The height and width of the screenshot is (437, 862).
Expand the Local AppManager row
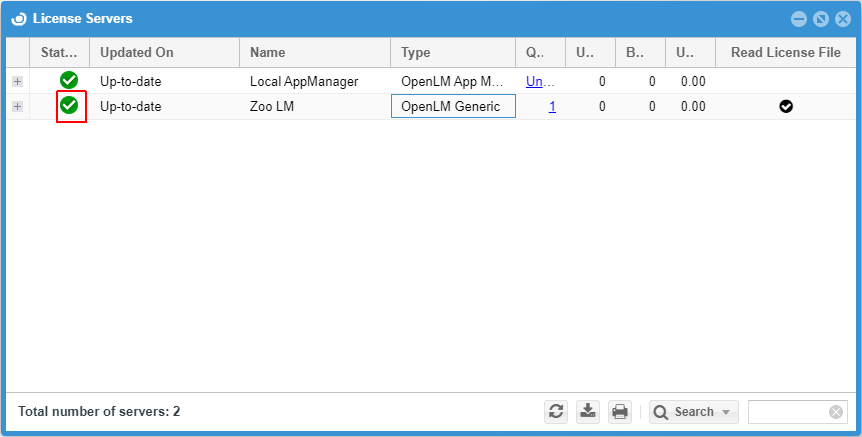pyautogui.click(x=17, y=81)
